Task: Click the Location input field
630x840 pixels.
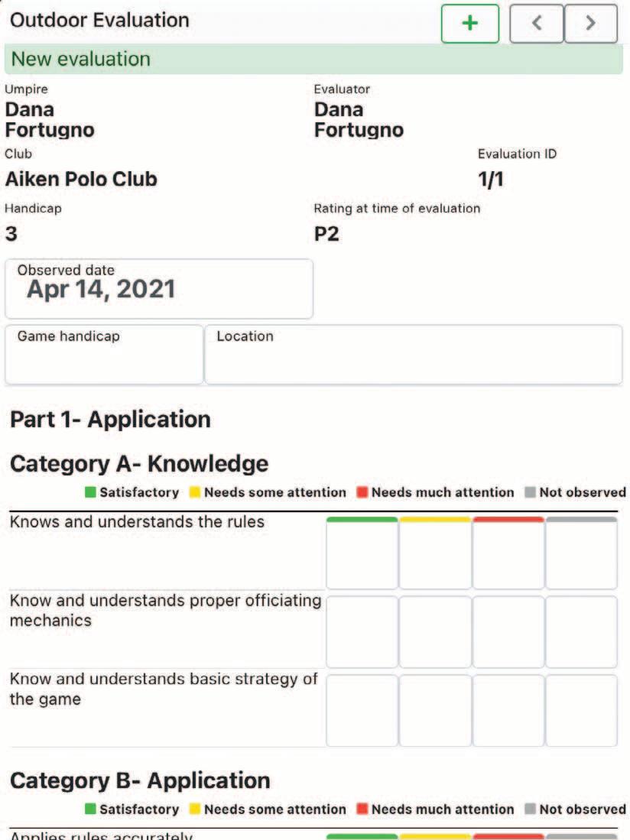Action: pos(414,354)
